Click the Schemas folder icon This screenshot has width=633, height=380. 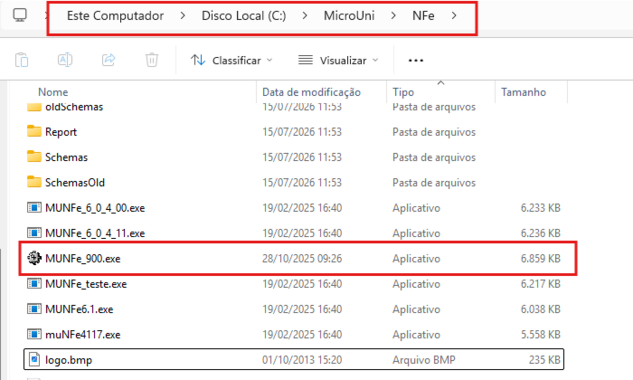(x=34, y=157)
